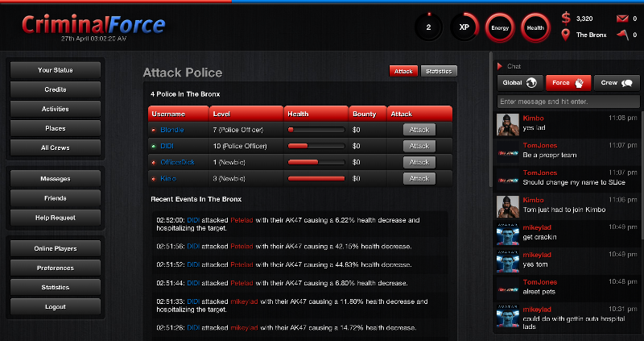The height and width of the screenshot is (341, 644).
Task: Open the level 2 circle indicator
Action: [x=428, y=27]
